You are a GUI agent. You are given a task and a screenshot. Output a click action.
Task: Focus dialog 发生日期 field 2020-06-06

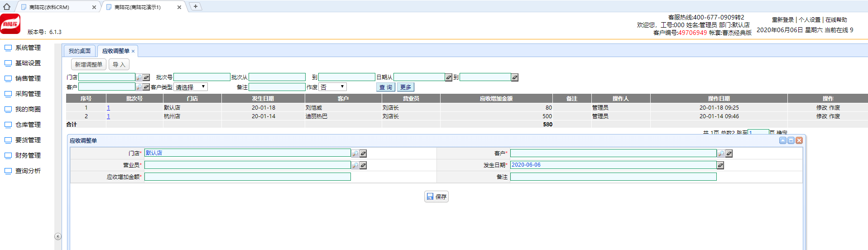click(614, 165)
